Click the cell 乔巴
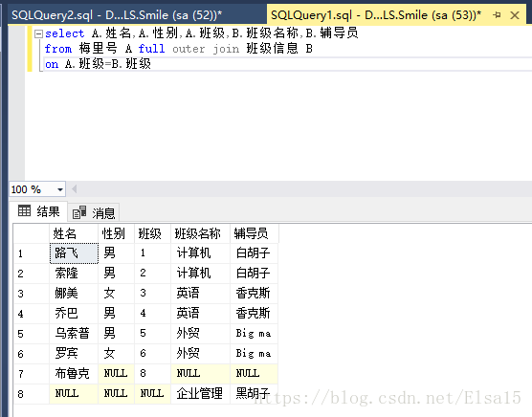The image size is (532, 417). (x=74, y=314)
